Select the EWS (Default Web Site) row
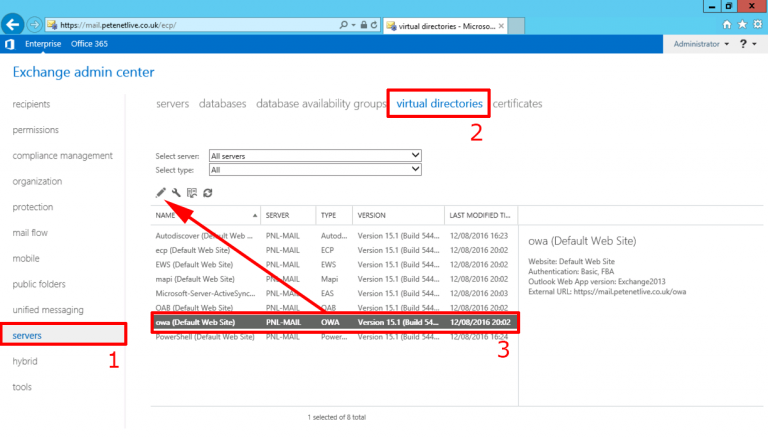 tap(334, 265)
